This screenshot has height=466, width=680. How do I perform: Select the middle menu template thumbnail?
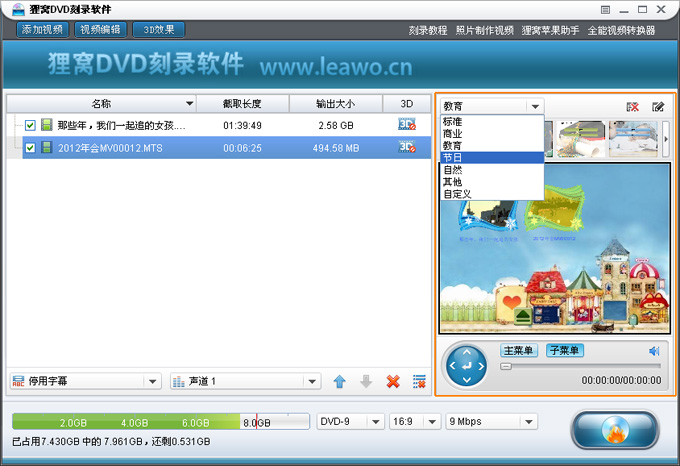pos(581,139)
